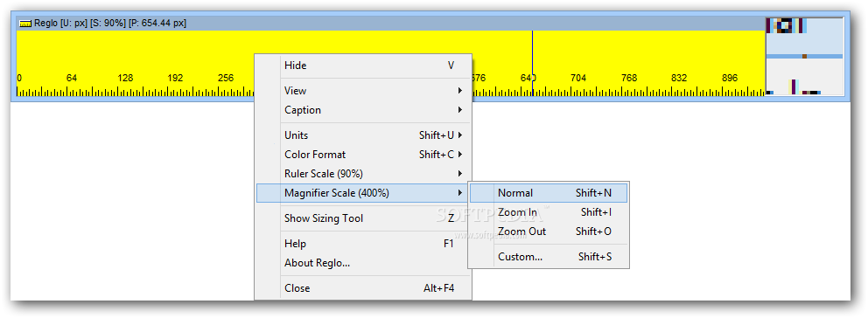
Task: Open Ruler Scale (90%) submenu
Action: tap(363, 174)
